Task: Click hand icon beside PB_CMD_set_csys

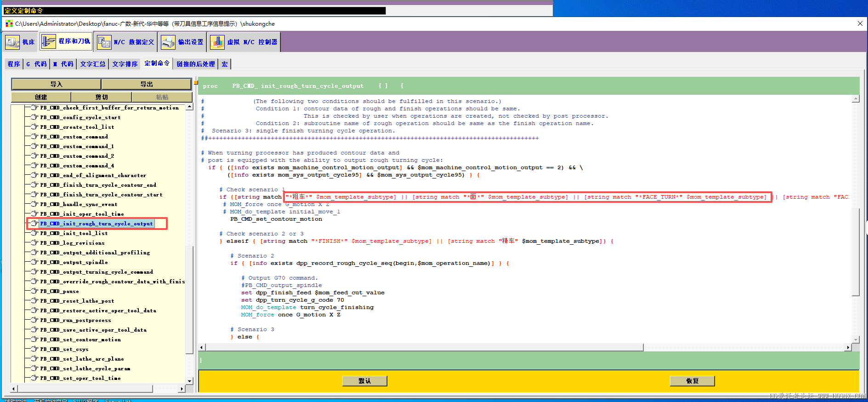Action: [x=34, y=349]
